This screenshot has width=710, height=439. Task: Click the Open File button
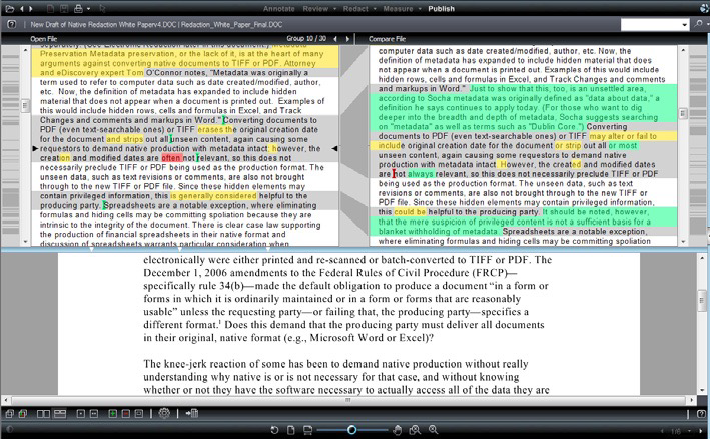click(x=43, y=39)
